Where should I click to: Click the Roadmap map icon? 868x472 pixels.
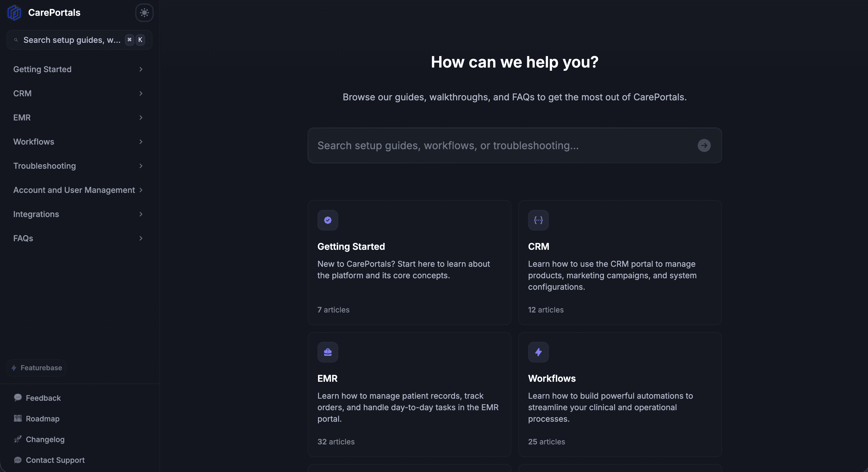tap(18, 419)
